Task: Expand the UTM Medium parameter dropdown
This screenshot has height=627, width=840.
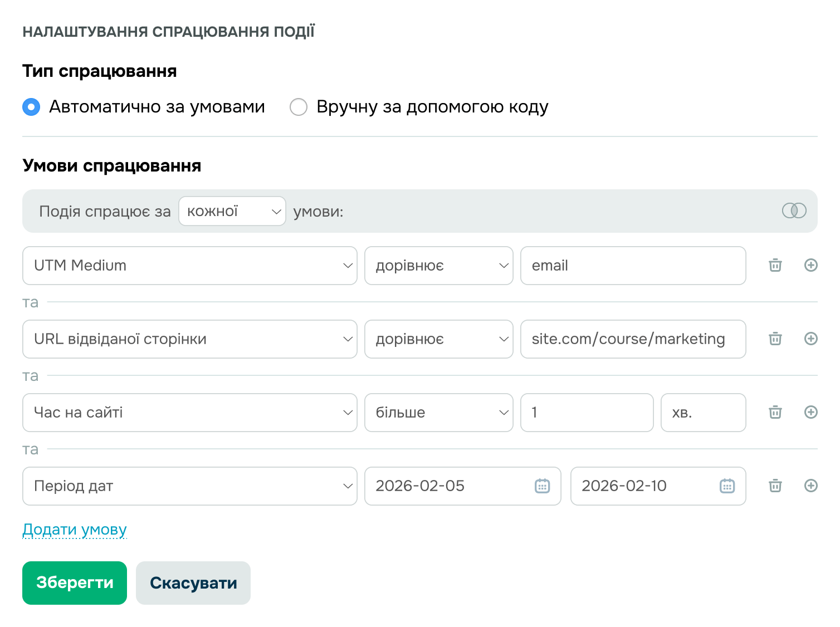Action: (x=189, y=266)
